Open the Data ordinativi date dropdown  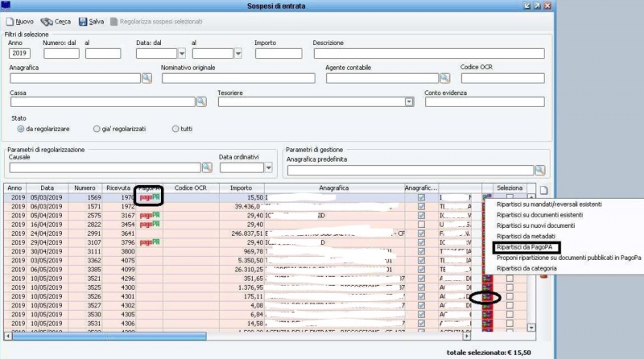268,167
